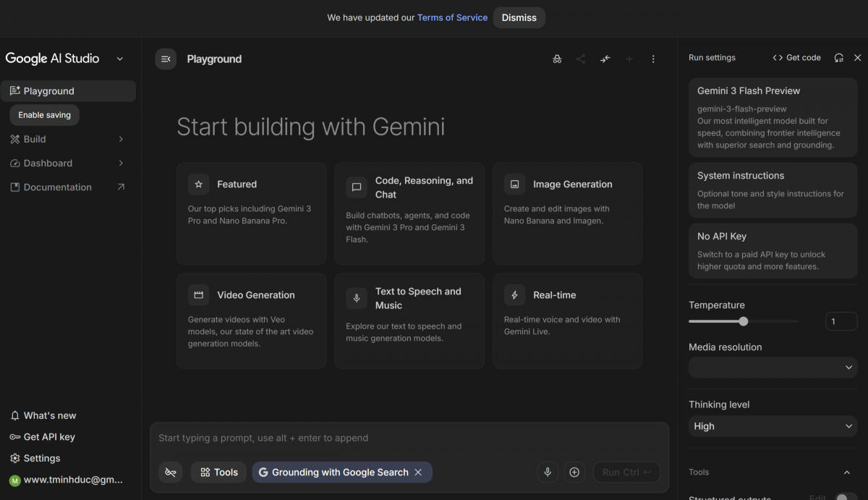The width and height of the screenshot is (868, 500).
Task: Click the microphone icon in the prompt bar
Action: pos(548,472)
